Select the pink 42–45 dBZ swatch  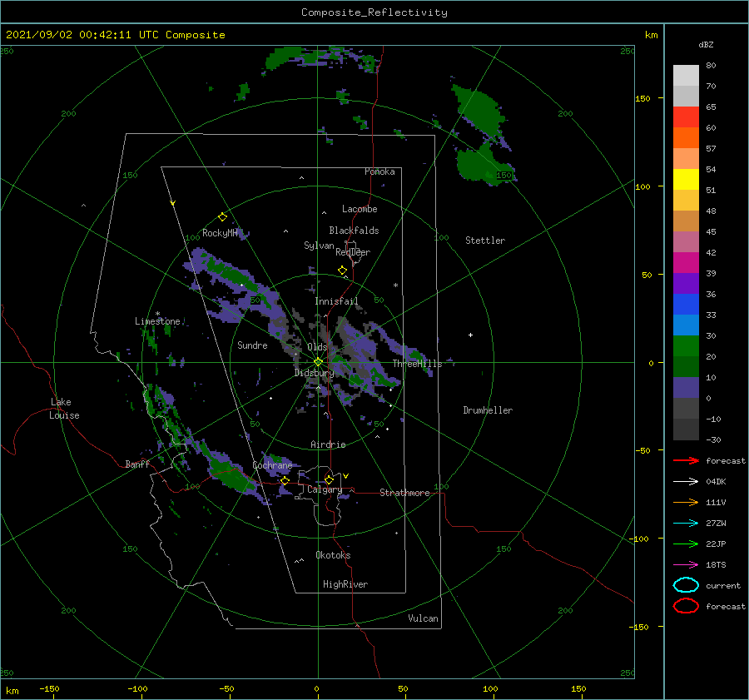(686, 242)
